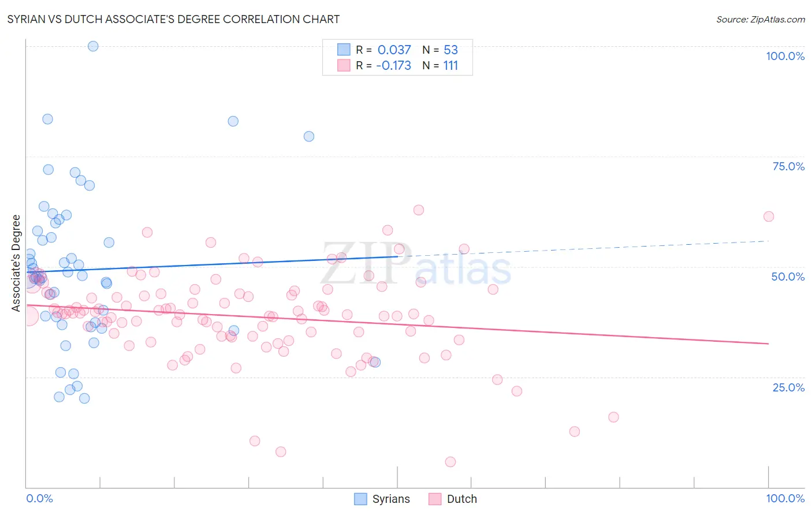Click the 75.0% y-axis label

788,166
